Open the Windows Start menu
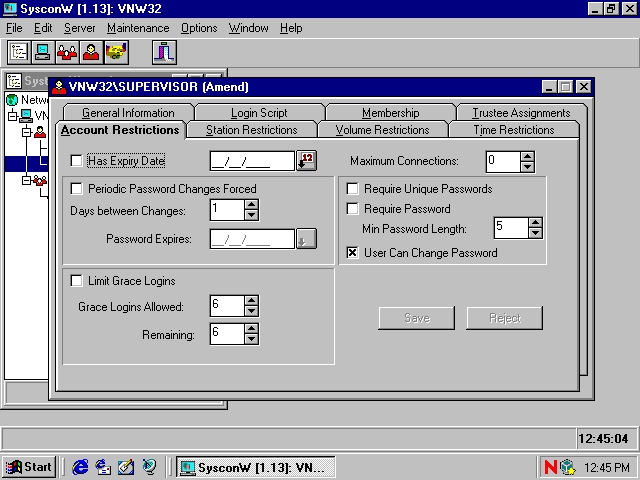640x480 pixels. (x=29, y=467)
